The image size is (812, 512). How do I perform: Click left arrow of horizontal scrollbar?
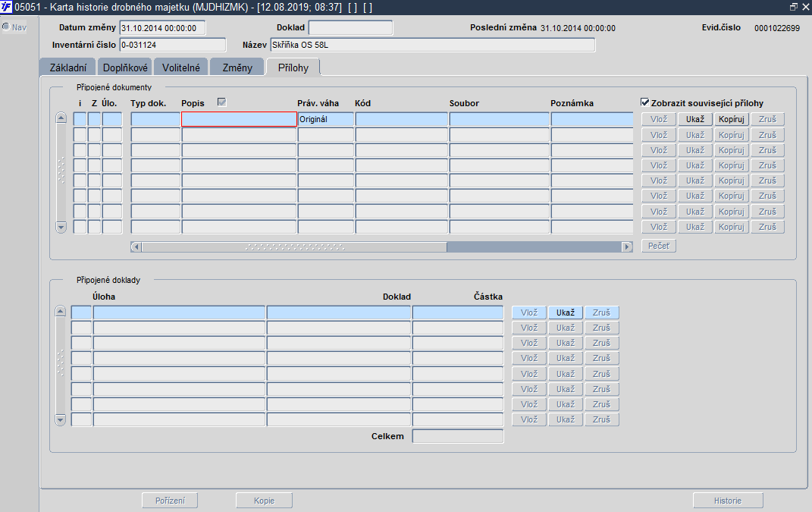click(136, 247)
